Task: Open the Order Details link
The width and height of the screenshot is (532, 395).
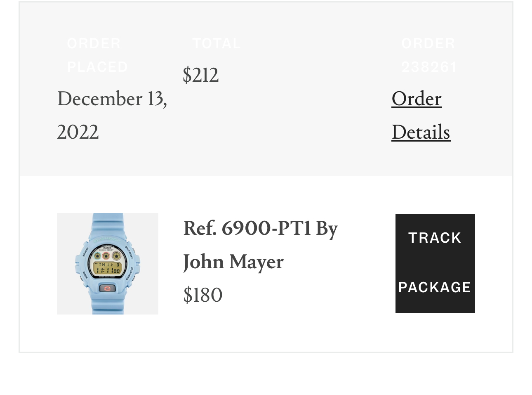Action: point(420,115)
